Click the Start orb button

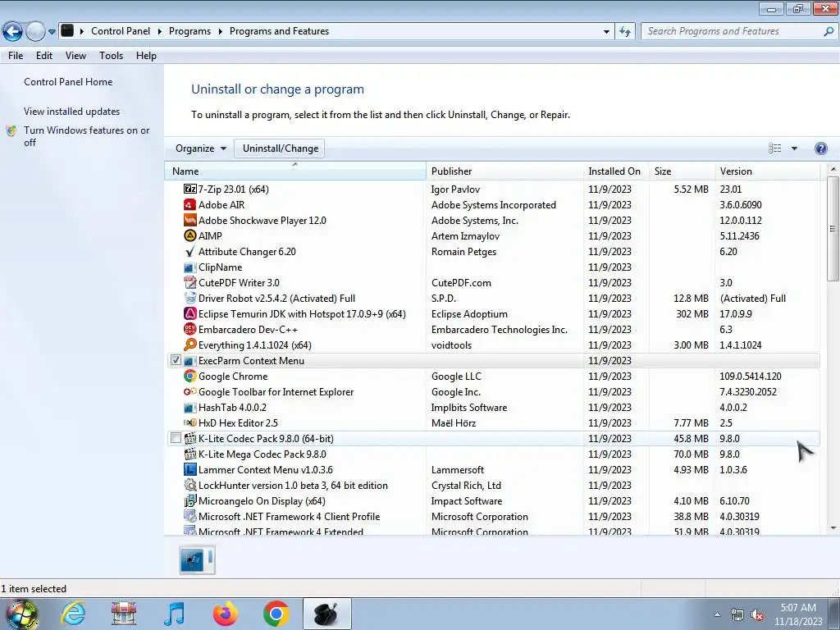point(22,614)
